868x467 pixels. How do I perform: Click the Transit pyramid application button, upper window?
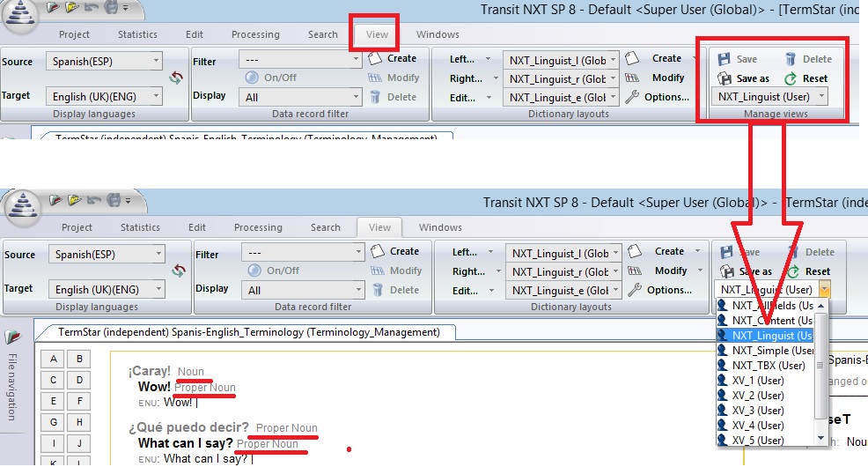pyautogui.click(x=20, y=14)
